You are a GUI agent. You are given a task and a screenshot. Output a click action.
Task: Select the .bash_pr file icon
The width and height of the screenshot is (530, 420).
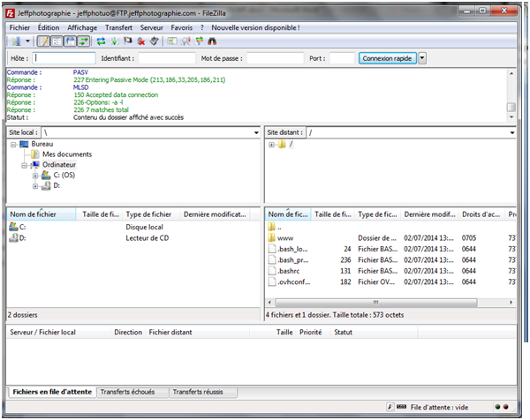pyautogui.click(x=272, y=260)
